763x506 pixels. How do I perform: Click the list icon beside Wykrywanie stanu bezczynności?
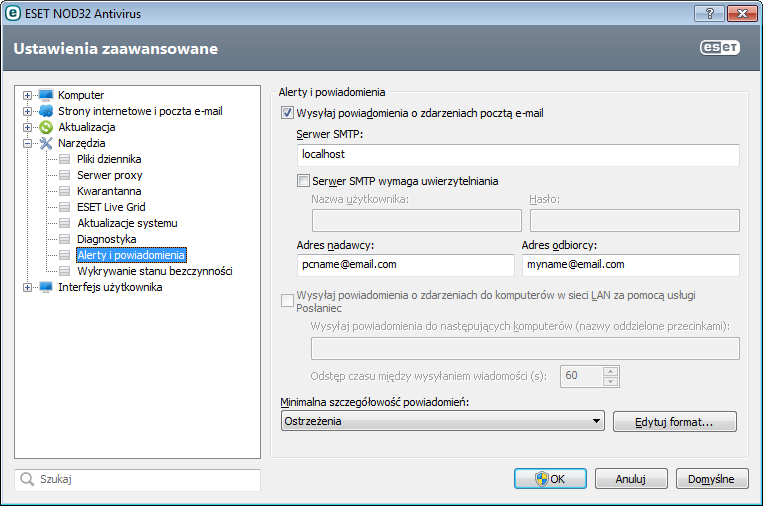[64, 271]
